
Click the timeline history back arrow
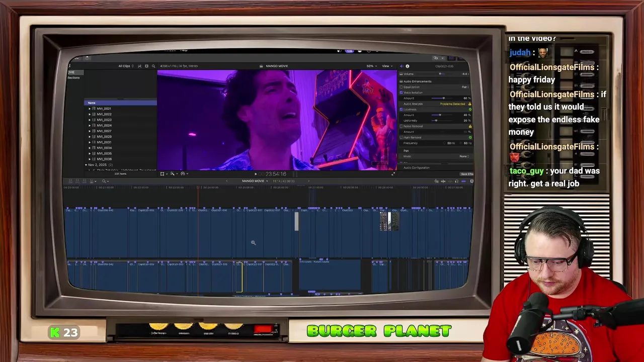tap(226, 181)
